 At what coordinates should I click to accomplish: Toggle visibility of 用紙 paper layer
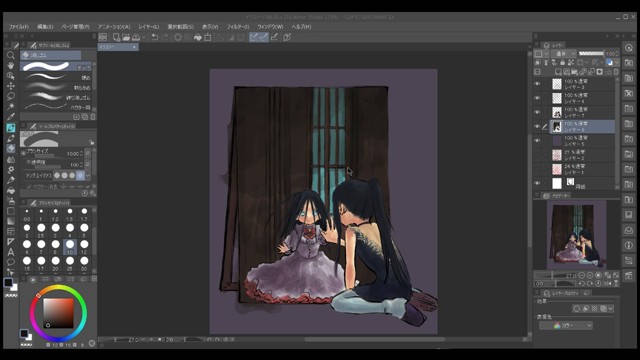coord(537,183)
